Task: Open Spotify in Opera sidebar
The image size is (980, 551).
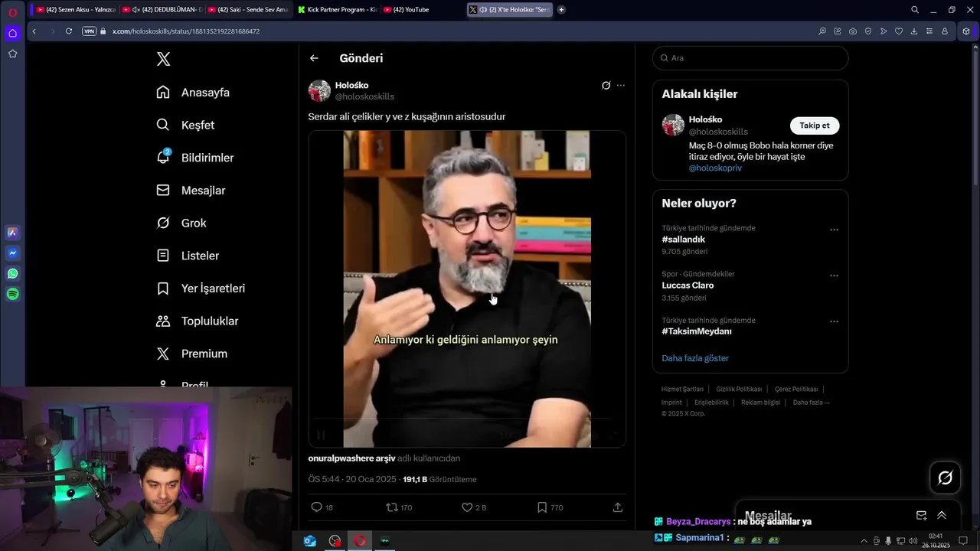Action: [12, 294]
